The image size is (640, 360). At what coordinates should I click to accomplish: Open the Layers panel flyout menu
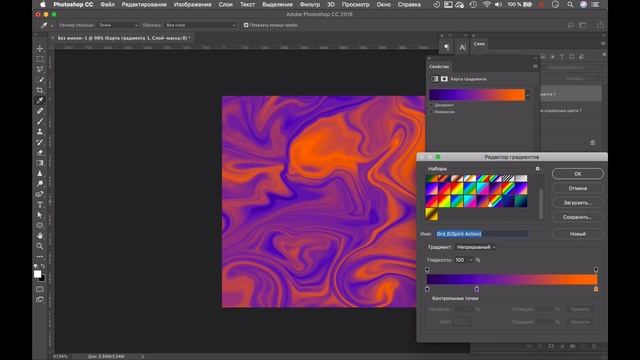(603, 43)
